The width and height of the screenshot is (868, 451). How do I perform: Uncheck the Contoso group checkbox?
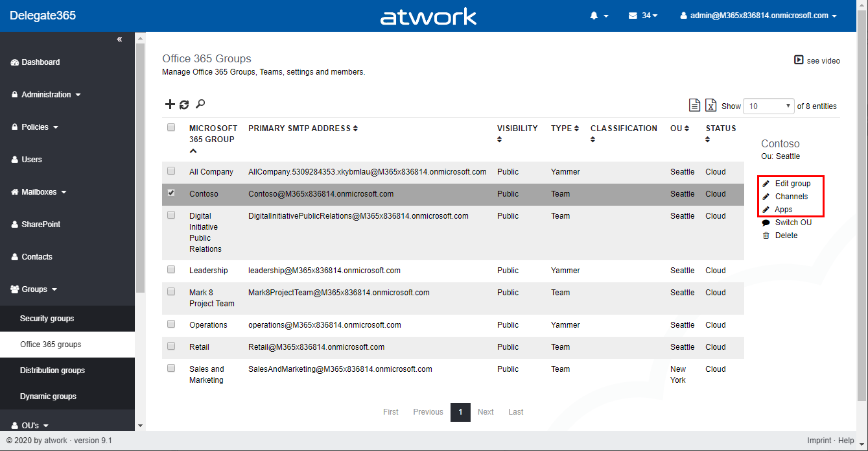coord(171,193)
